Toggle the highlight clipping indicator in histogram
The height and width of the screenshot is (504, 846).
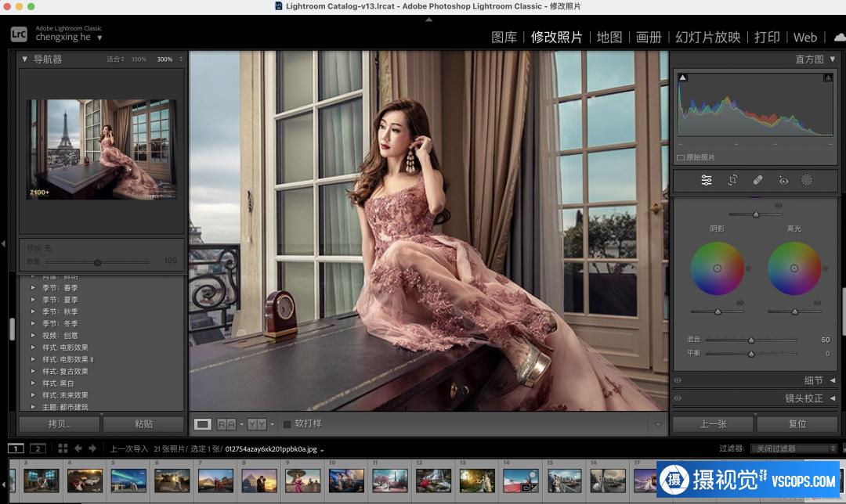pos(828,77)
